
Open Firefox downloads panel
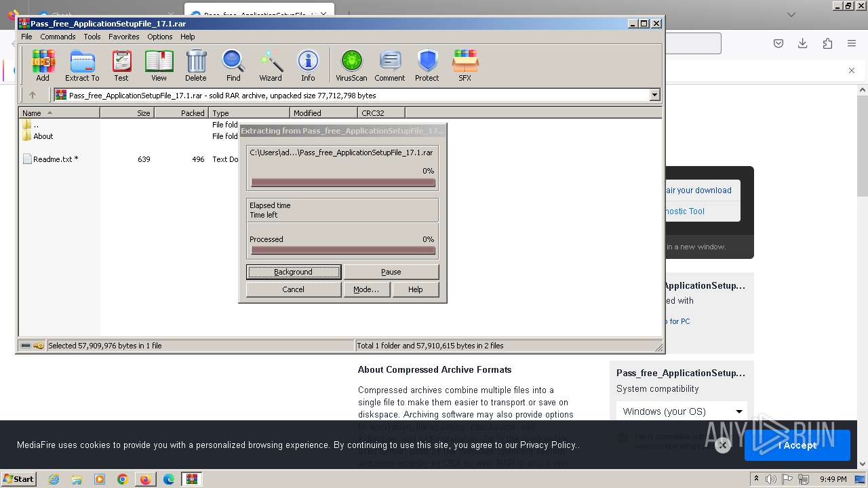pos(802,43)
